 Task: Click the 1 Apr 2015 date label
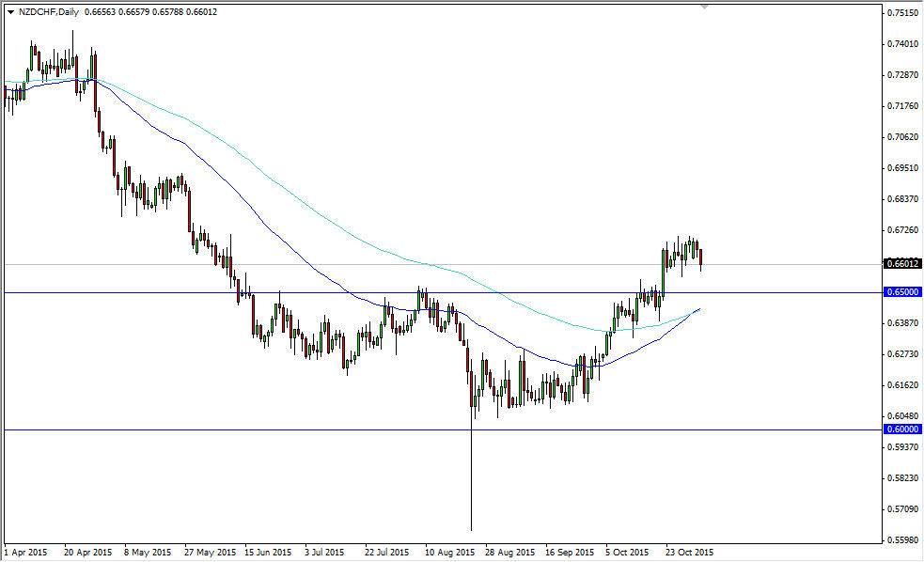pyautogui.click(x=26, y=553)
